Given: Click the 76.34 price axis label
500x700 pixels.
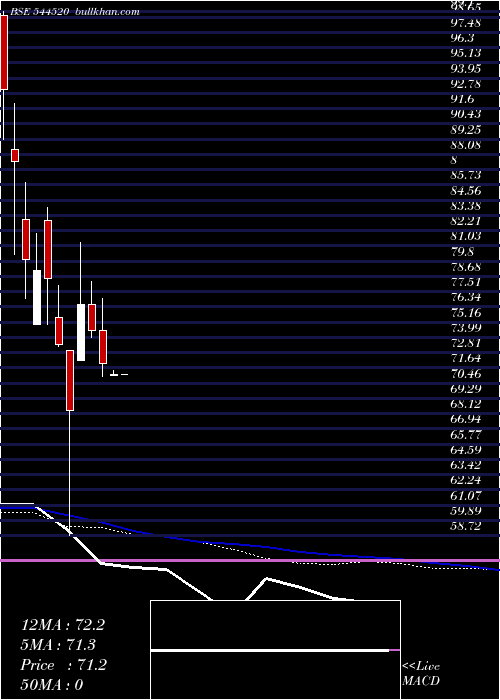Looking at the screenshot, I should pos(466,297).
